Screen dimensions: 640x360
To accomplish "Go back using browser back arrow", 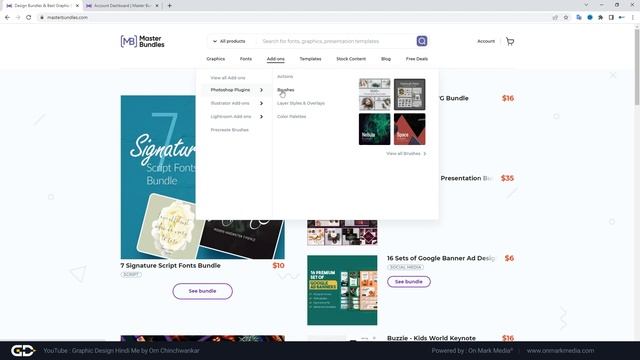I will 7,18.
